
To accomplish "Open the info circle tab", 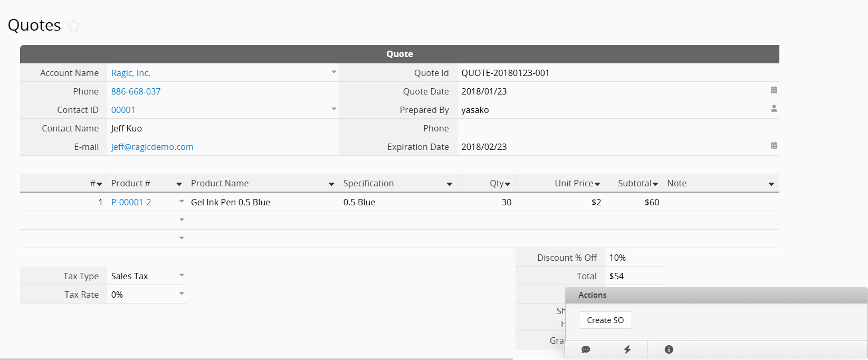I will (669, 349).
